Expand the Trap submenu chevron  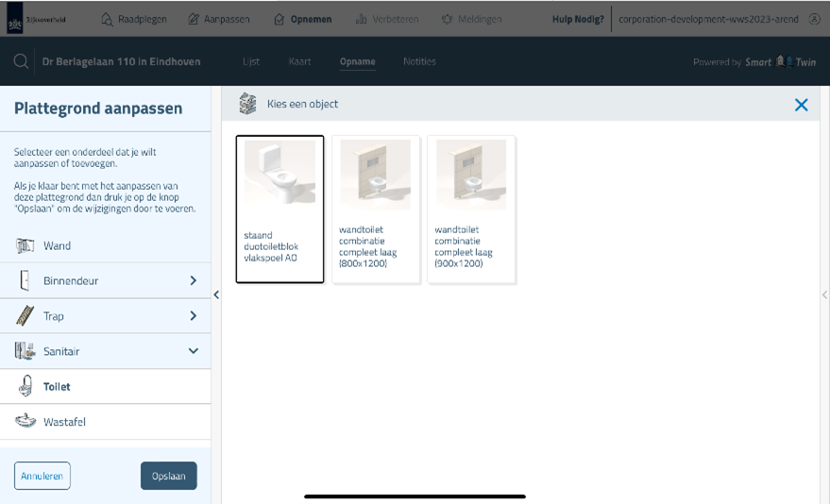click(x=193, y=316)
